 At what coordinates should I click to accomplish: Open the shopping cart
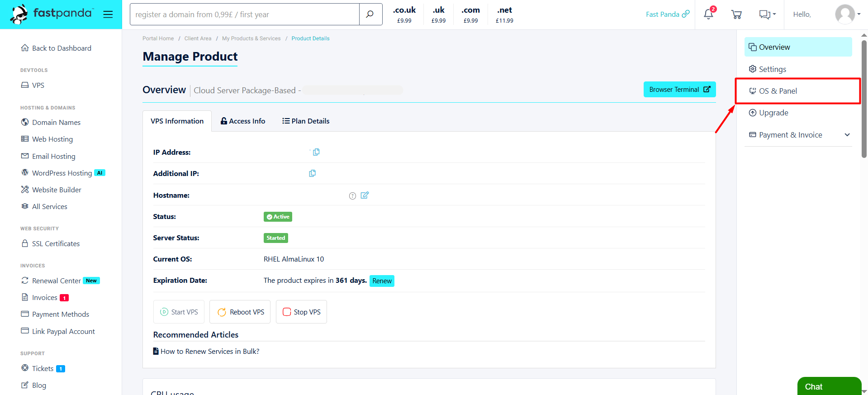736,14
